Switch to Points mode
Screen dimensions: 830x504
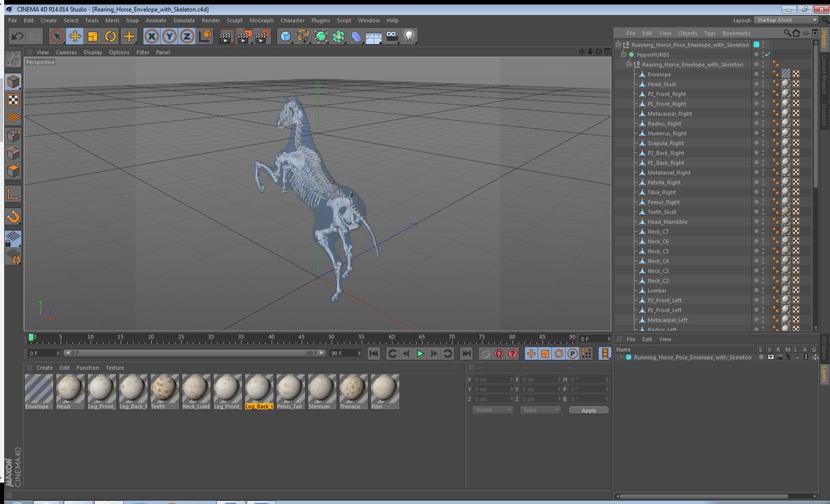tap(13, 135)
